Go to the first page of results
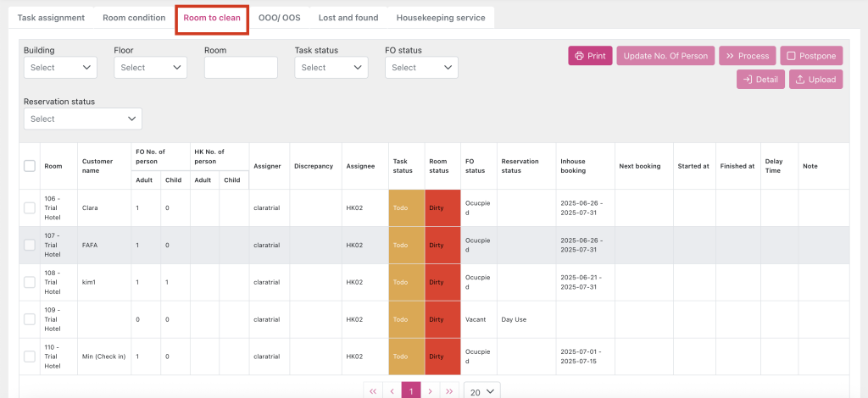Screen dimensions: 868x398 click(373, 391)
